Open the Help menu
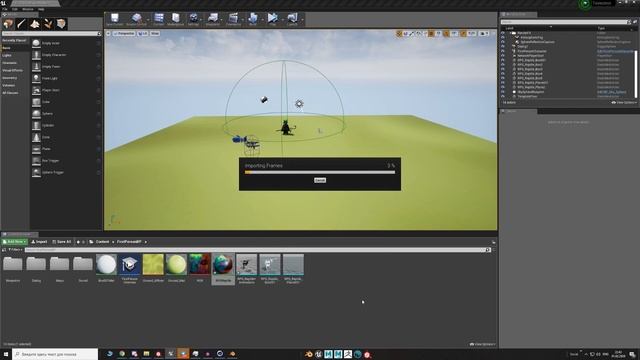This screenshot has height=360, width=640. point(41,9)
